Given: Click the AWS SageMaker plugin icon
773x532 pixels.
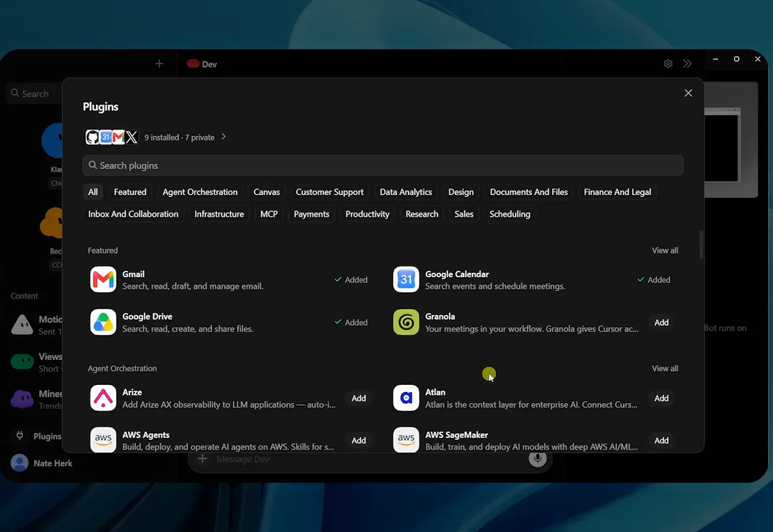Looking at the screenshot, I should click(x=406, y=440).
